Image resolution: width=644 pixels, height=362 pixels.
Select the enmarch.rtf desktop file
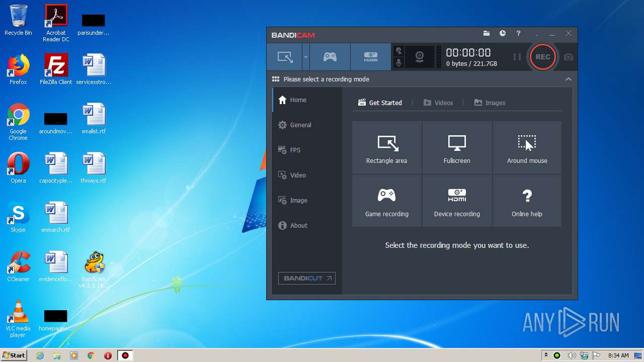56,217
